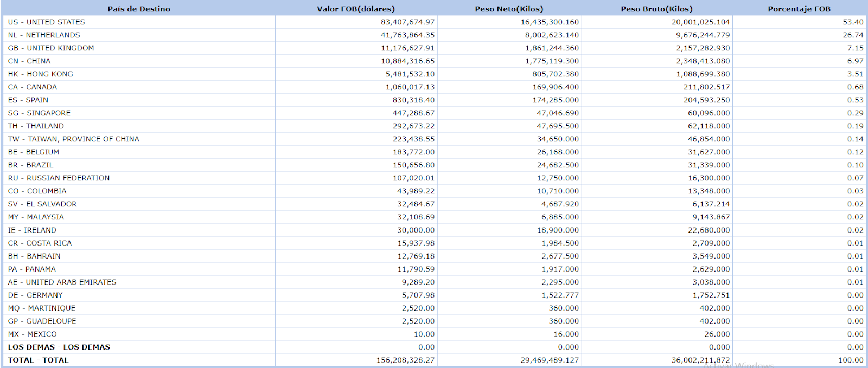
Task: Click gross weight 60,096.000 for Singapore
Action: coord(709,113)
